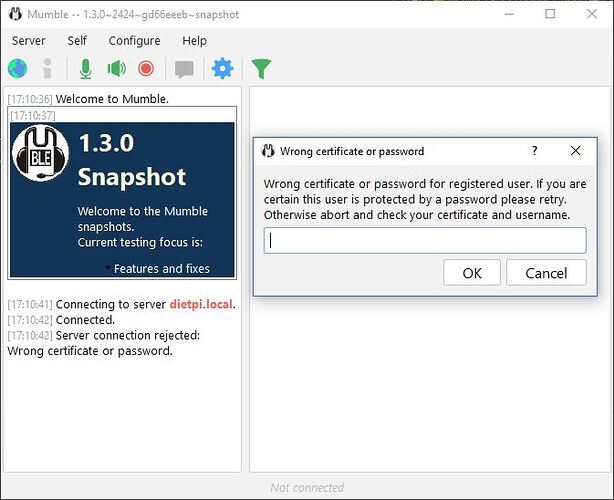This screenshot has height=500, width=614.
Task: Open the server connect globe icon
Action: [x=18, y=69]
